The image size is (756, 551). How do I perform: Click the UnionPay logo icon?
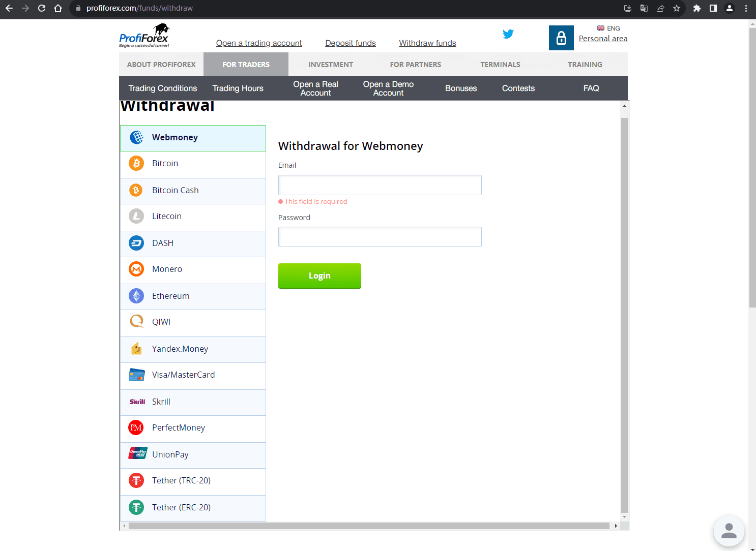(138, 453)
